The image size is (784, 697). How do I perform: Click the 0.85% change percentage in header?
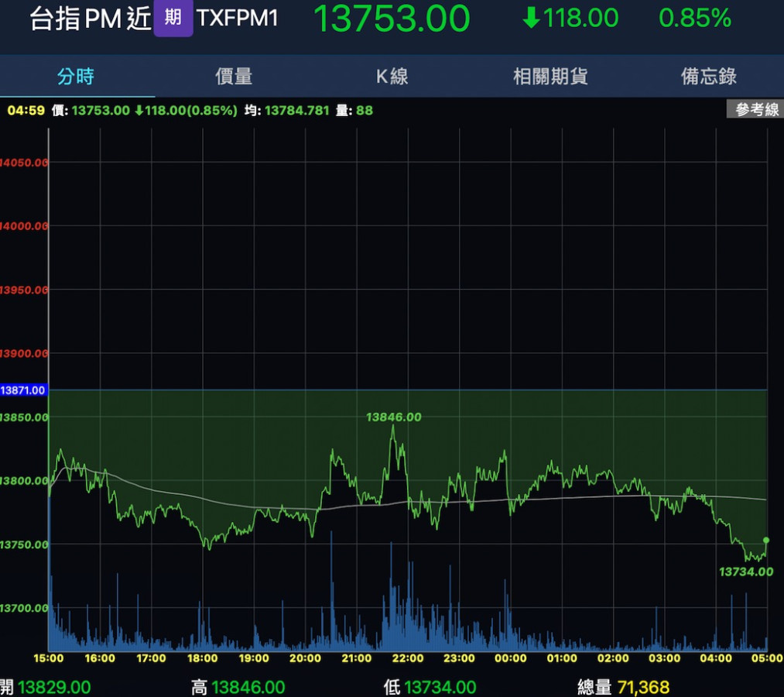coord(694,18)
